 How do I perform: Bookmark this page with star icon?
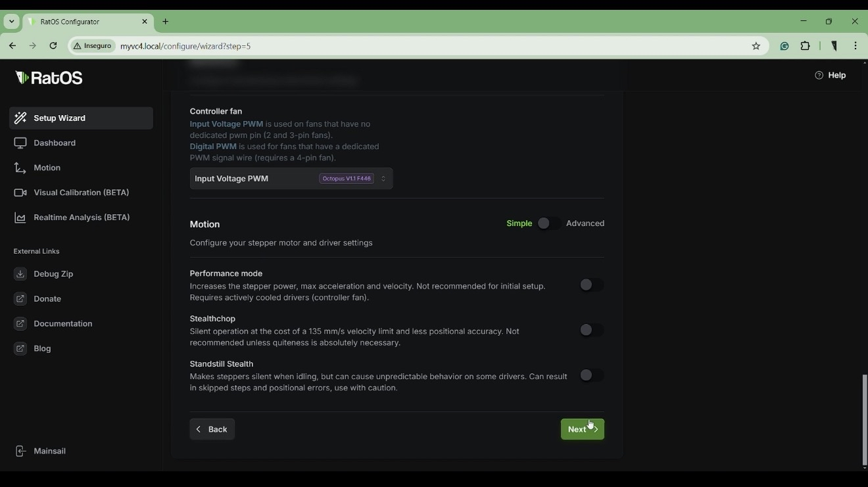pos(756,47)
